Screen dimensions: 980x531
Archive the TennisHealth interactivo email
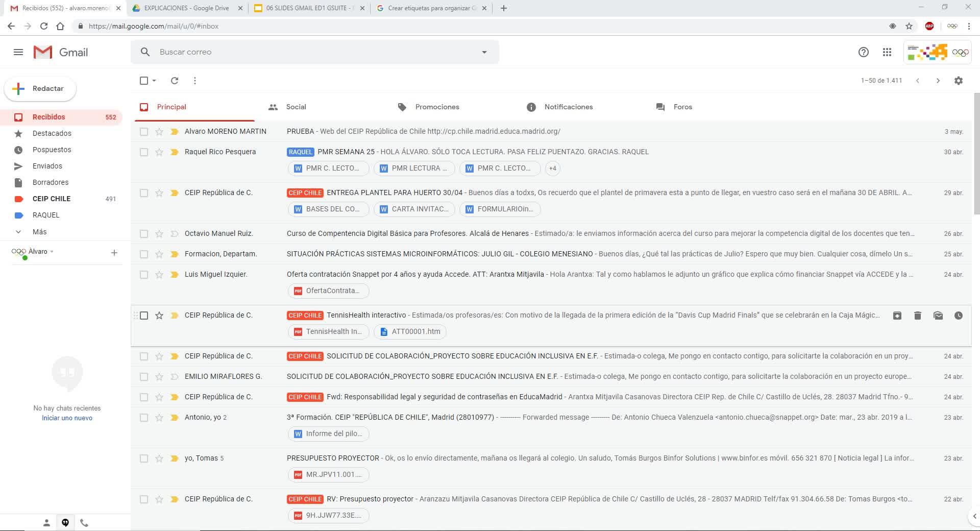click(897, 316)
